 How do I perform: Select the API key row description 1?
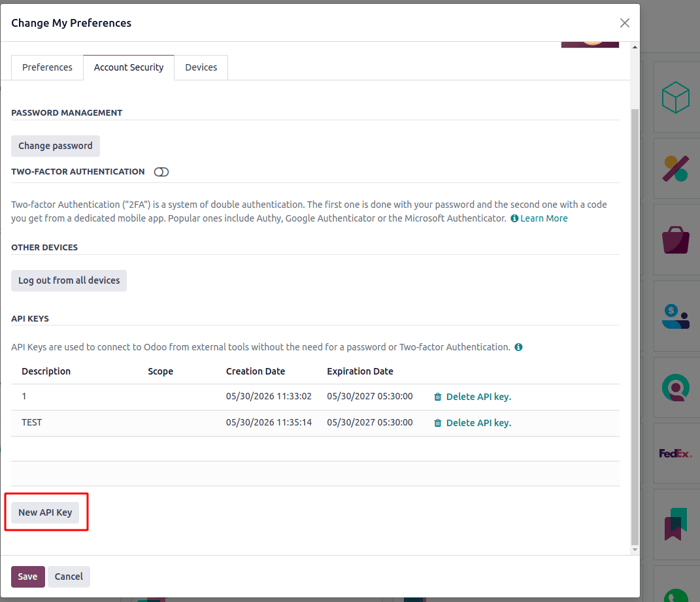pos(24,396)
